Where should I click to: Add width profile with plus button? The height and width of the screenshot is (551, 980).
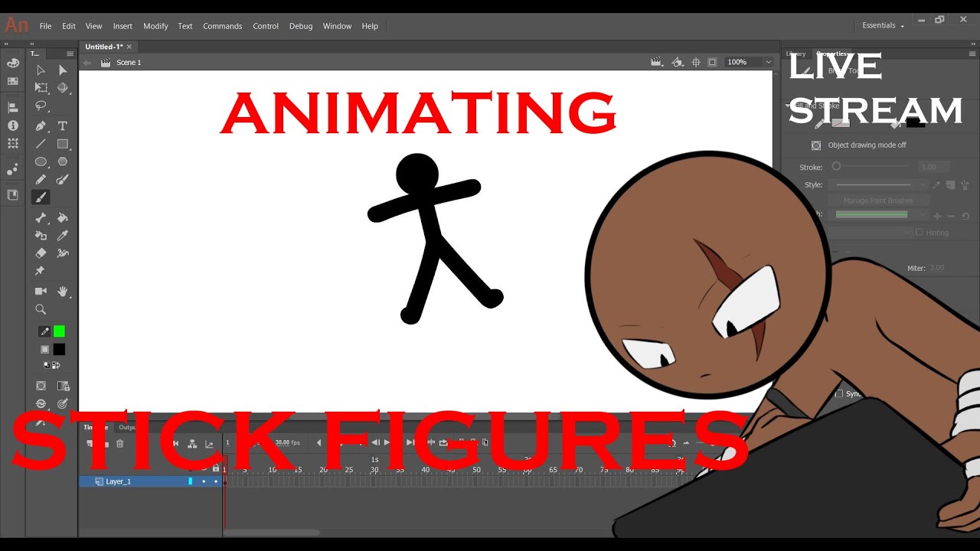tap(937, 217)
